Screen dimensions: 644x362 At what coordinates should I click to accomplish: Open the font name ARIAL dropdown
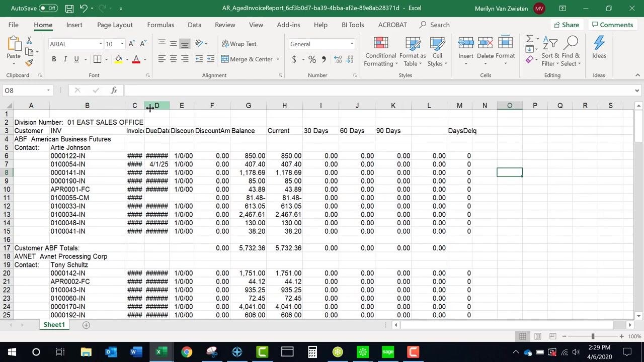click(100, 44)
